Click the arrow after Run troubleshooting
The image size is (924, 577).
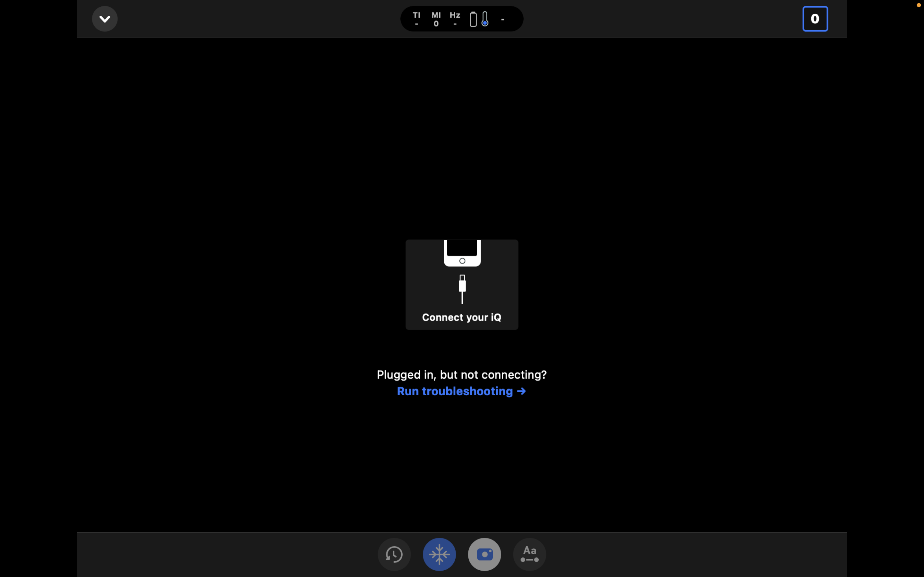click(521, 391)
